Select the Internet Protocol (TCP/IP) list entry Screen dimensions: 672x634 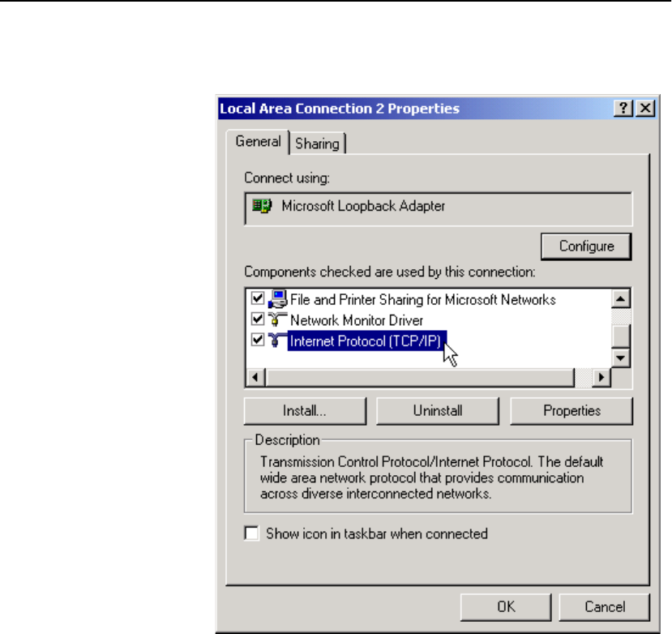pos(367,341)
